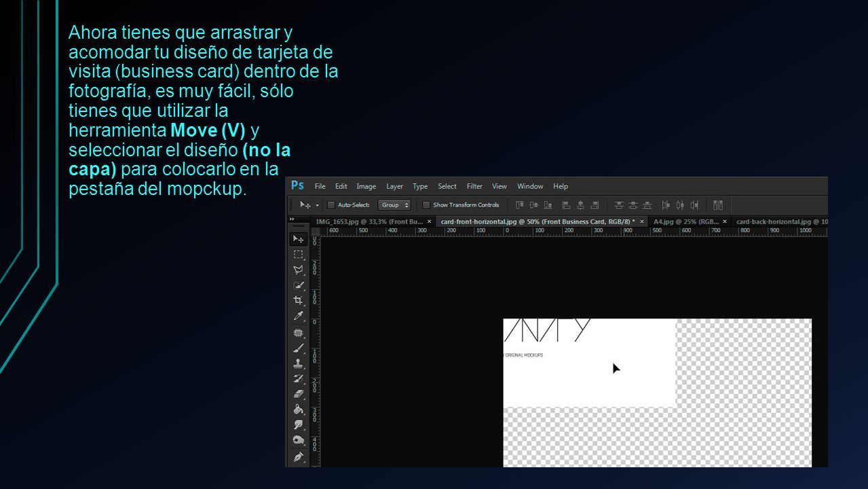Click the Distribute Left Edges icon
The height and width of the screenshot is (489, 868).
[666, 204]
